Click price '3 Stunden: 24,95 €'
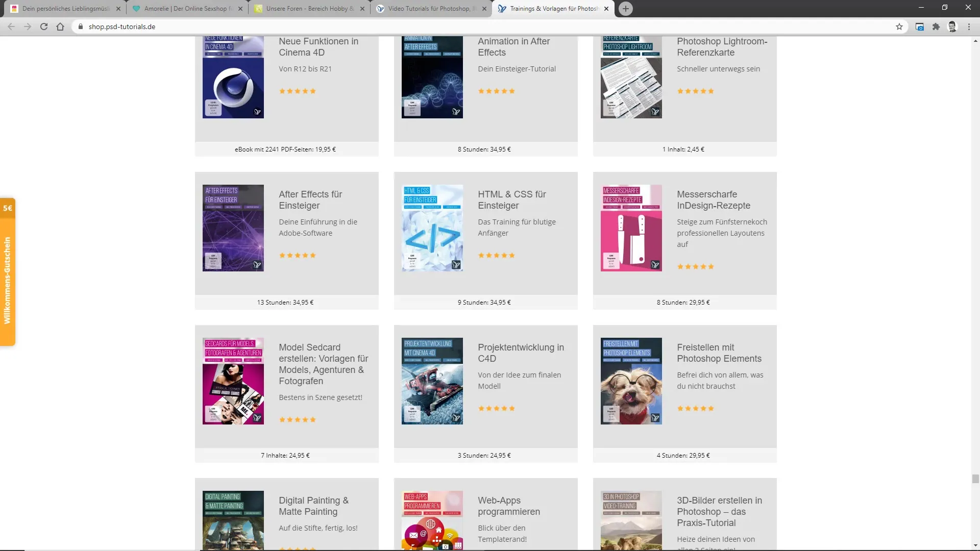This screenshot has height=551, width=980. (484, 456)
